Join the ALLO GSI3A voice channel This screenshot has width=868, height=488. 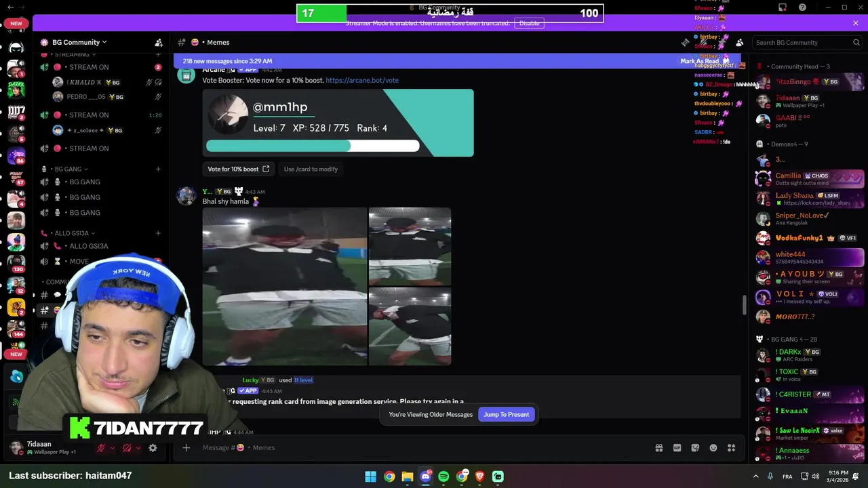tap(102, 246)
